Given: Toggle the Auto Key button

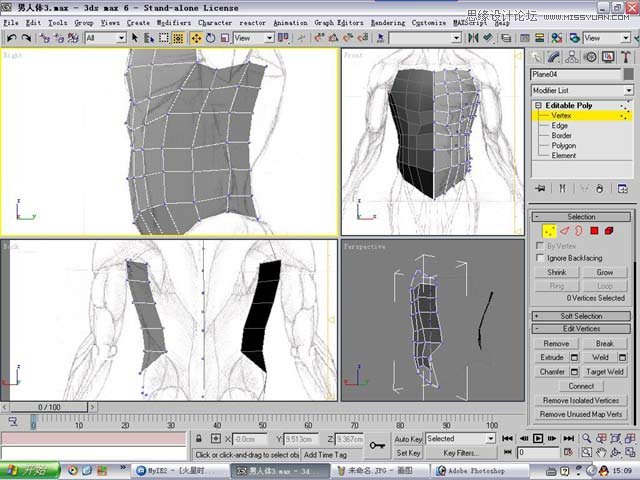Looking at the screenshot, I should [408, 439].
